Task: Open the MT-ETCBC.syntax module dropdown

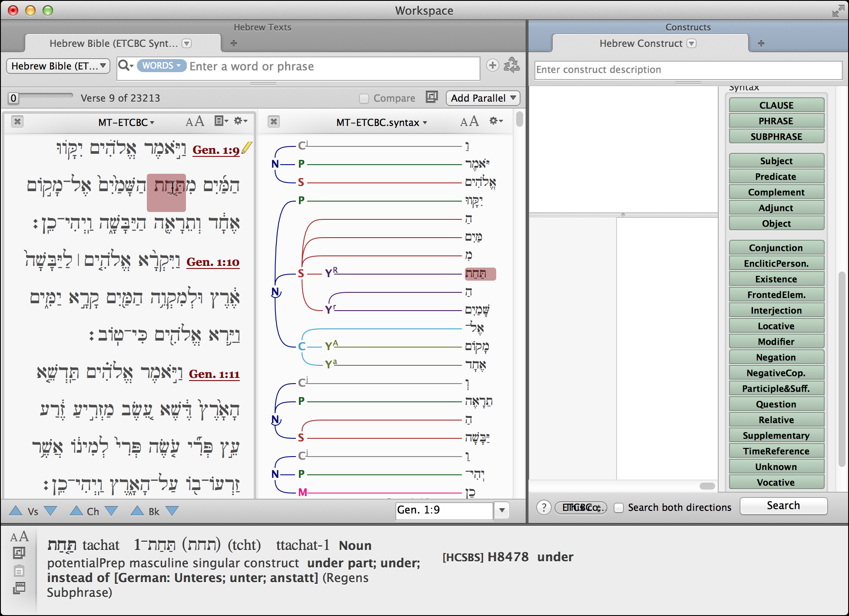Action: (x=381, y=123)
